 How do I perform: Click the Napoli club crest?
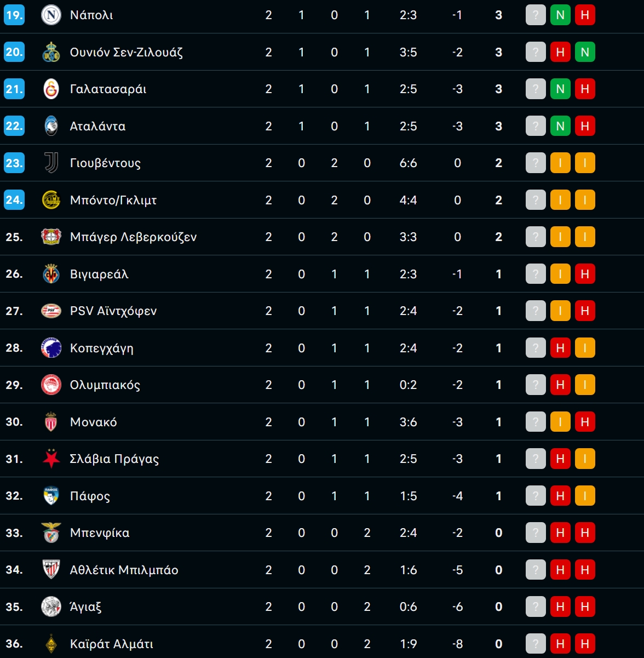pos(51,15)
